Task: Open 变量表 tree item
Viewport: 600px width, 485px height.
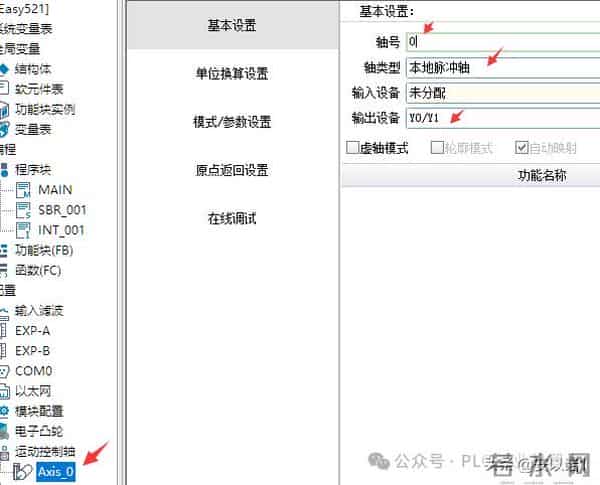Action: 33,129
